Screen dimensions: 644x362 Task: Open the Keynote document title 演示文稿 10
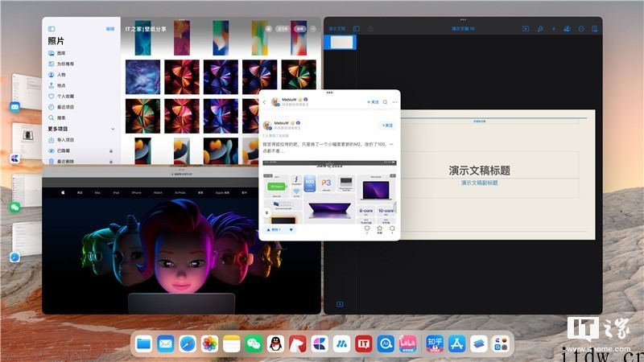click(463, 29)
